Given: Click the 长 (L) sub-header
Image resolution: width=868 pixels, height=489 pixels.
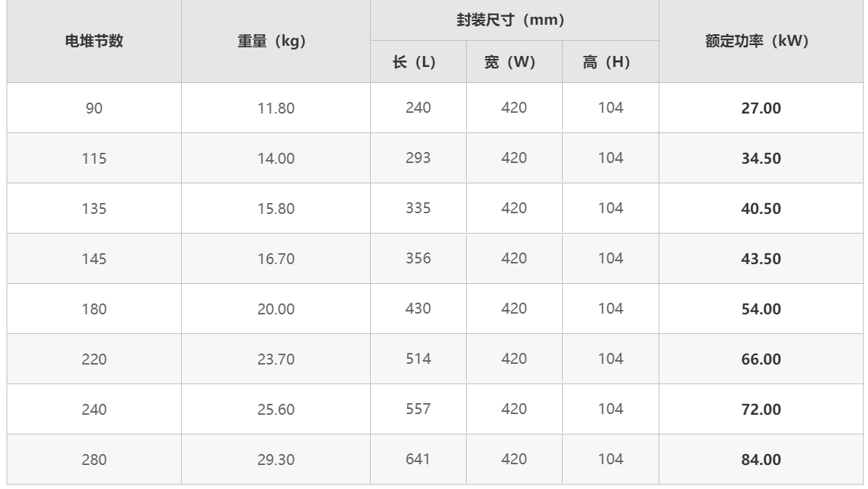Looking at the screenshot, I should 418,62.
